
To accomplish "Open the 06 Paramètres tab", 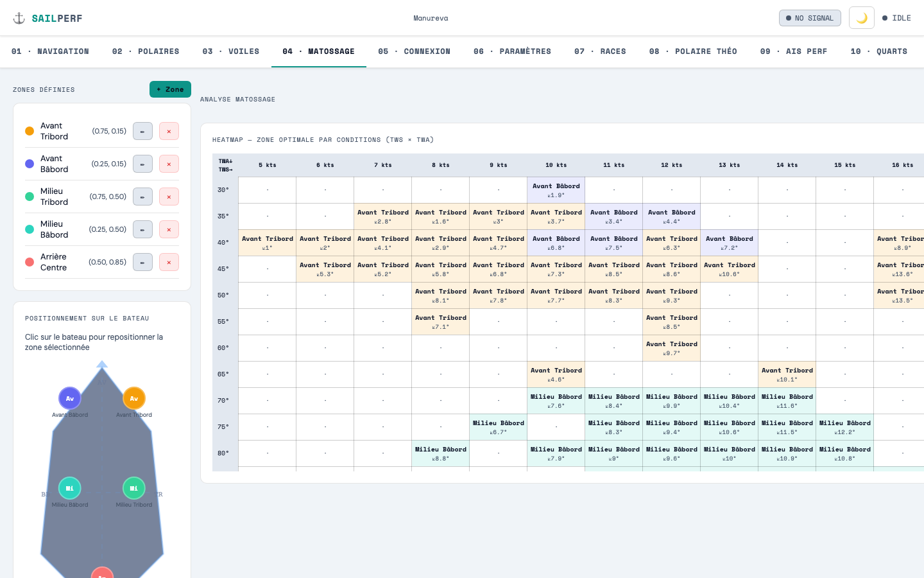I will coord(512,51).
